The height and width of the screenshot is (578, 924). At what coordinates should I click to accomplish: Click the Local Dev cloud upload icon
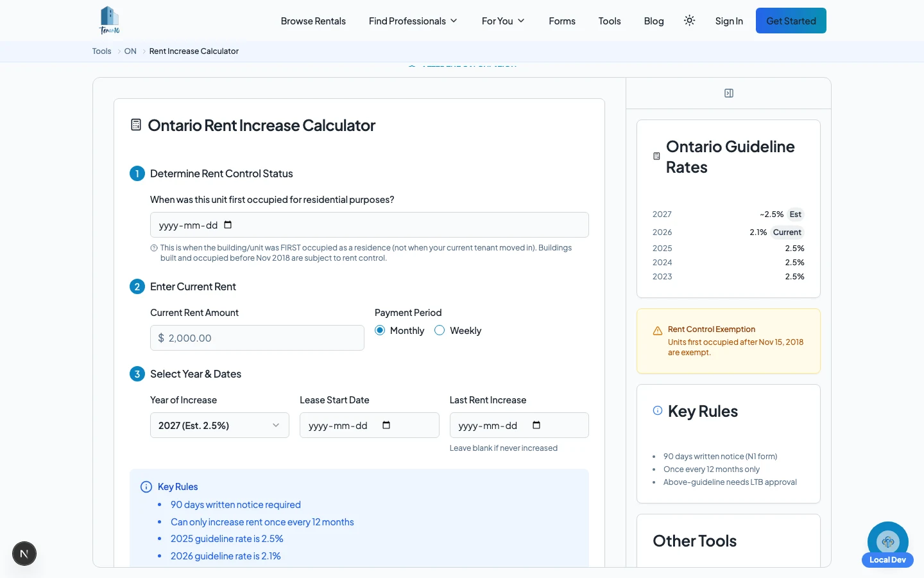[888, 542]
